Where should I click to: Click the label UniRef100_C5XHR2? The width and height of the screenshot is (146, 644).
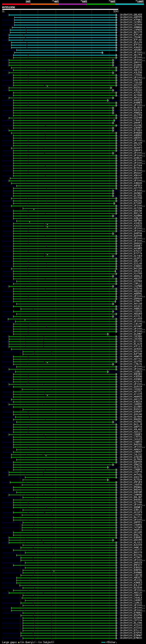click(x=131, y=37)
